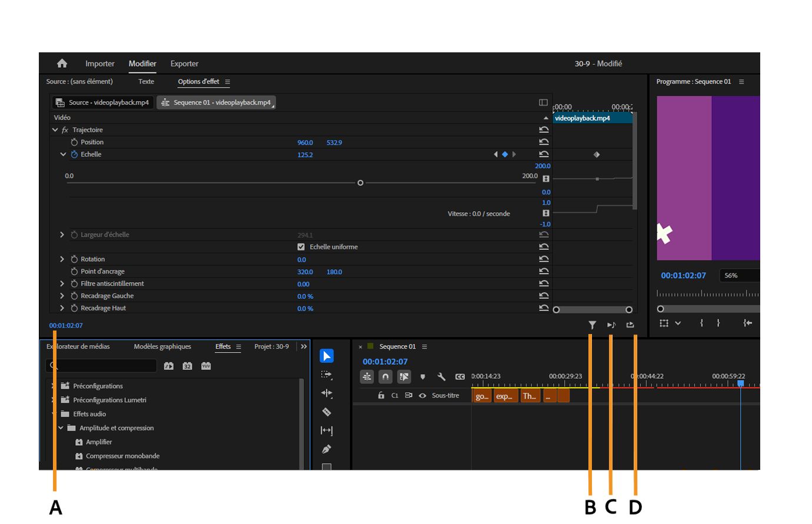Select the Préconfigurations Lumetri folder
Image resolution: width=812 pixels, height=524 pixels.
(x=109, y=400)
